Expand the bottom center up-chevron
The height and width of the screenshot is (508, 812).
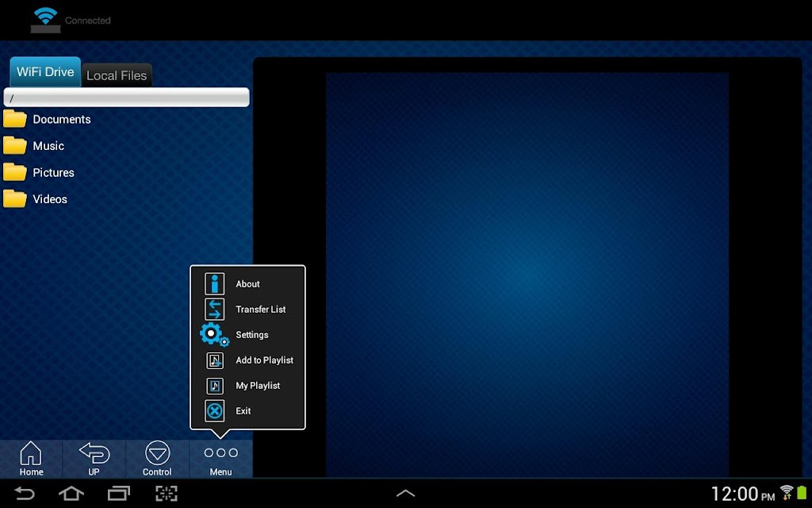(x=405, y=493)
